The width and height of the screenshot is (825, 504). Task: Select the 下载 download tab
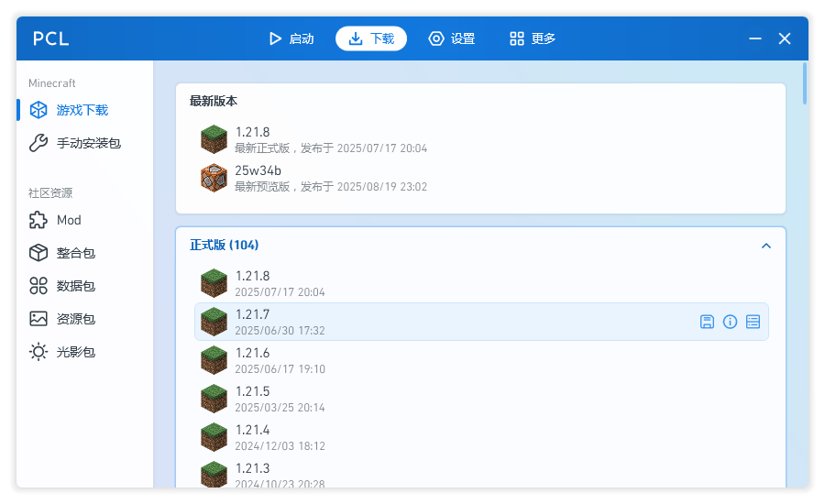(x=371, y=38)
